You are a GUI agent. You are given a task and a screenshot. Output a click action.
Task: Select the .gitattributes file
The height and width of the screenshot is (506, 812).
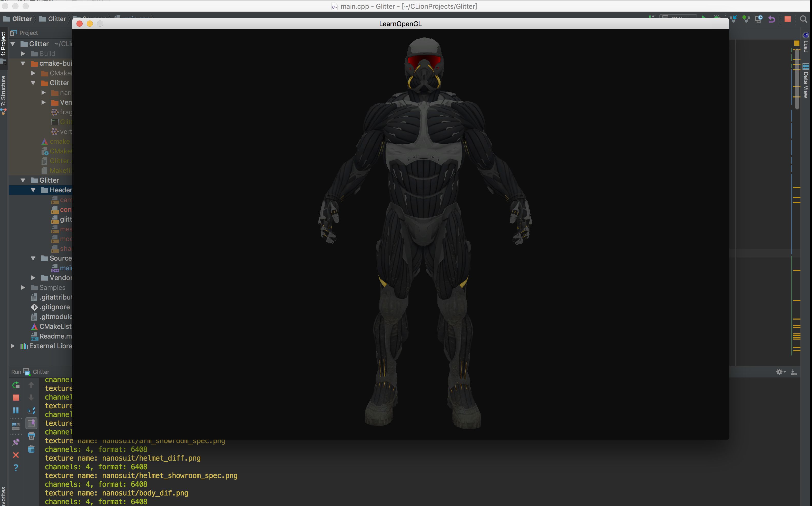click(52, 297)
